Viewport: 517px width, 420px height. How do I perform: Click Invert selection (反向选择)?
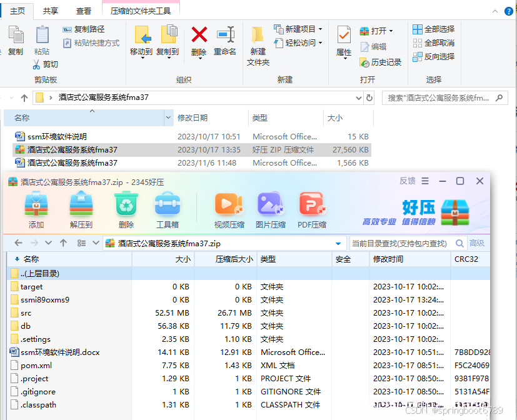tap(434, 57)
